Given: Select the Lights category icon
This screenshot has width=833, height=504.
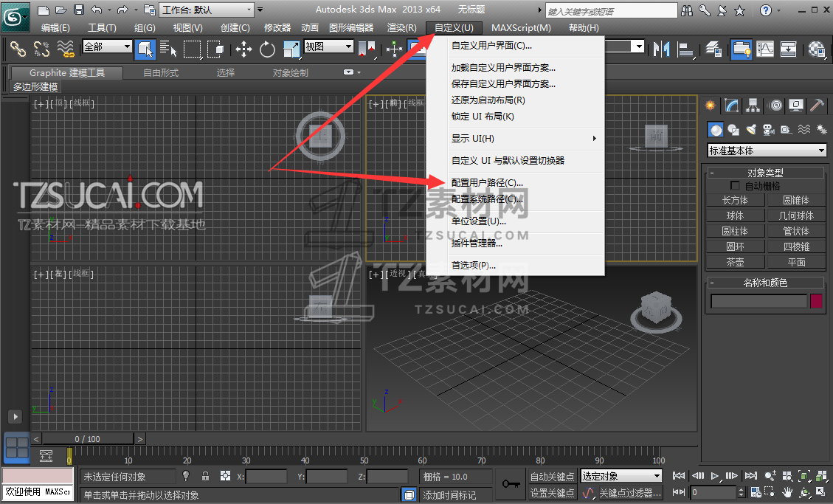Looking at the screenshot, I should coord(751,130).
